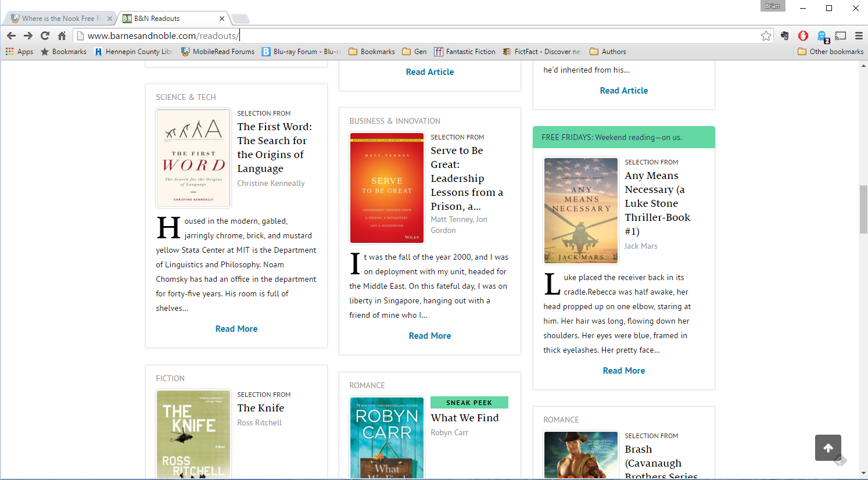The width and height of the screenshot is (868, 480).
Task: Click the FREE FRIDAYS green banner
Action: point(624,137)
